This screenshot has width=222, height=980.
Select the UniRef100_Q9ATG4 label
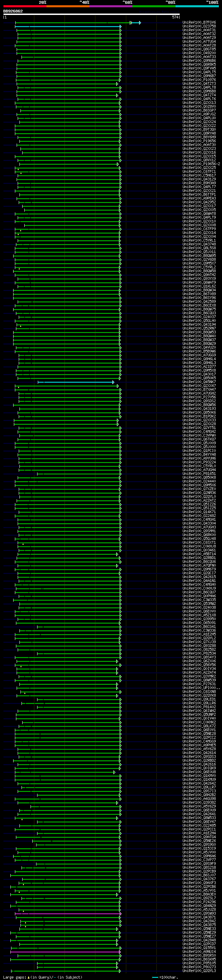pyautogui.click(x=199, y=837)
